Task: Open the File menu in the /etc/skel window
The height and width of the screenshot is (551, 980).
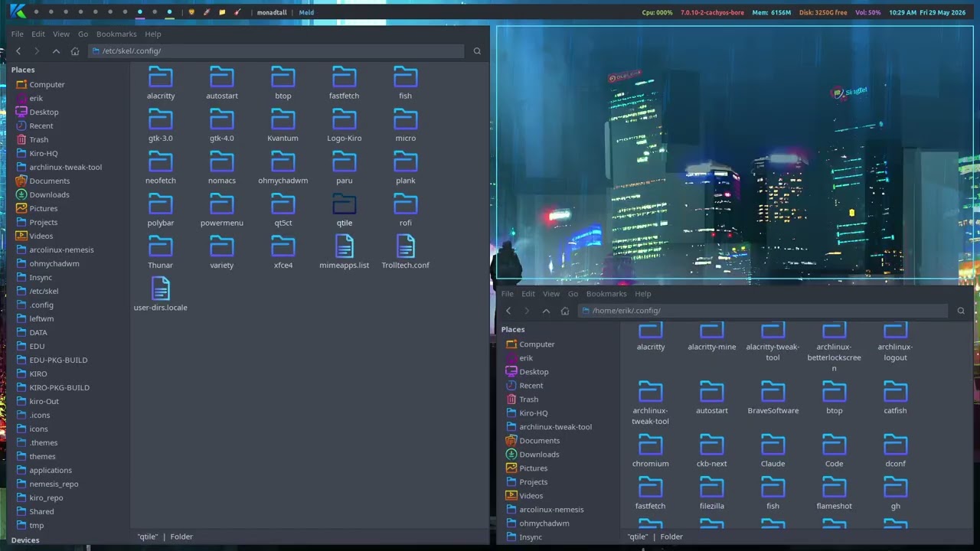Action: 17,34
